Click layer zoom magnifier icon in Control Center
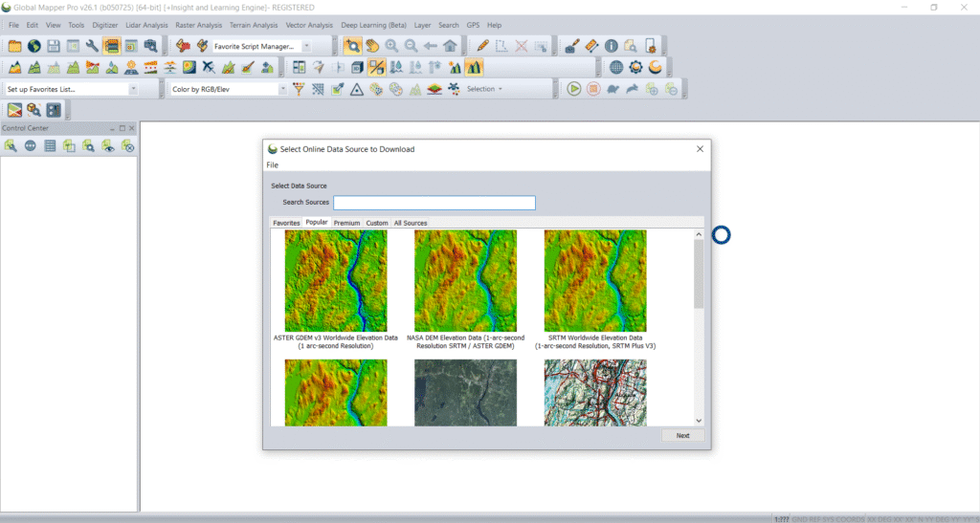The width and height of the screenshot is (980, 523). tap(89, 146)
